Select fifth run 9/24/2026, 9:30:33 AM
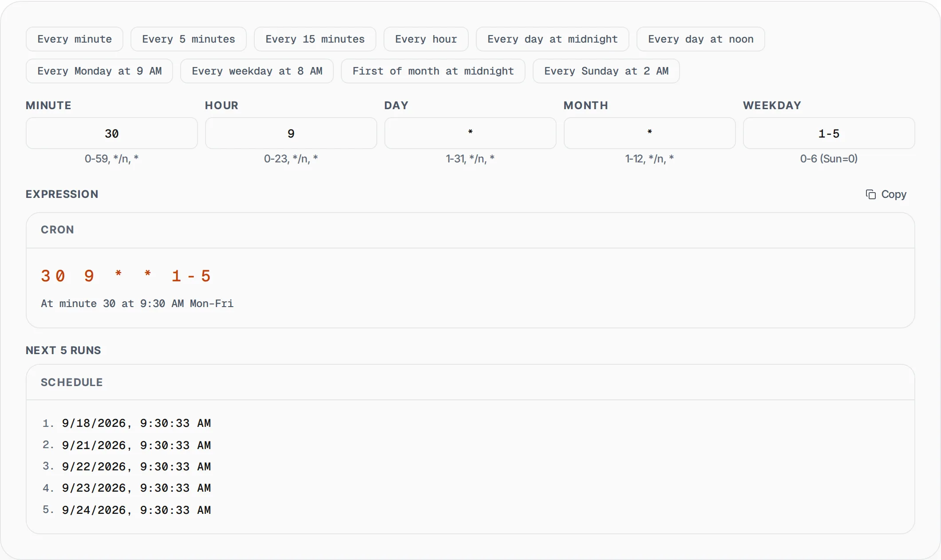Viewport: 941px width, 560px height. [136, 510]
